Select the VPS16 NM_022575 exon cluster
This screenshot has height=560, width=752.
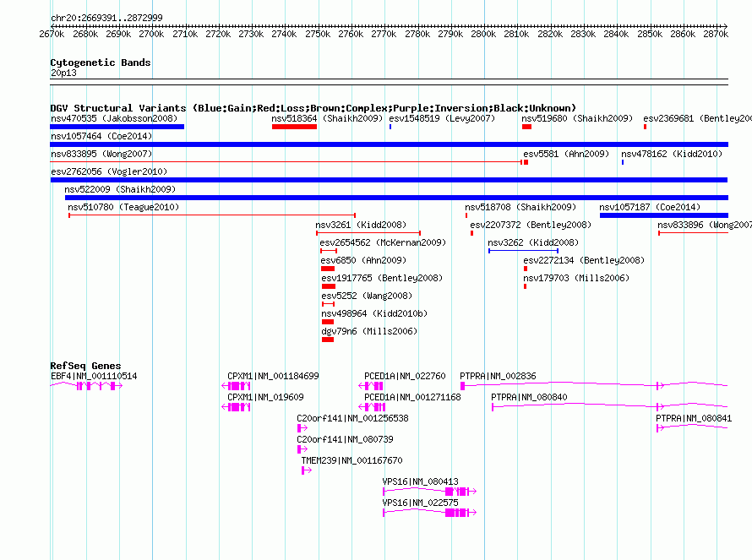click(456, 513)
